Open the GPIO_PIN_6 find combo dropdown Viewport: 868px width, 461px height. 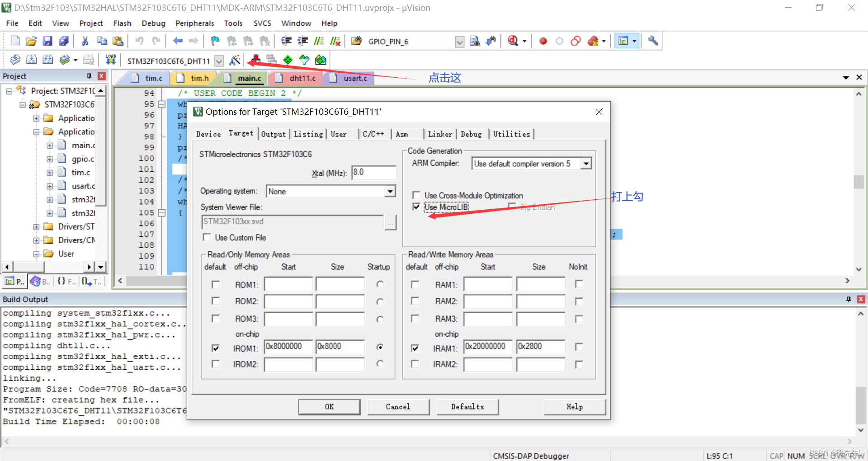point(460,42)
